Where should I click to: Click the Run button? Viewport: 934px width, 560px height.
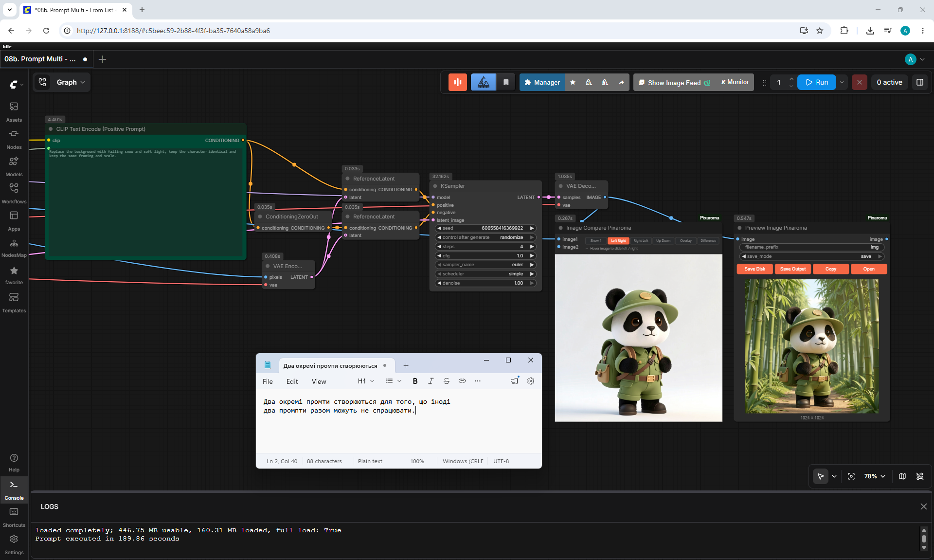click(817, 82)
